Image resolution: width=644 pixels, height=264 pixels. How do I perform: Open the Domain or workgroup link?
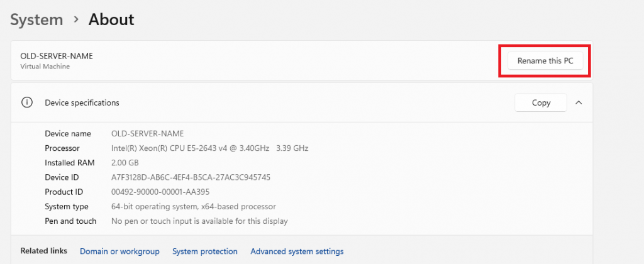tap(119, 251)
